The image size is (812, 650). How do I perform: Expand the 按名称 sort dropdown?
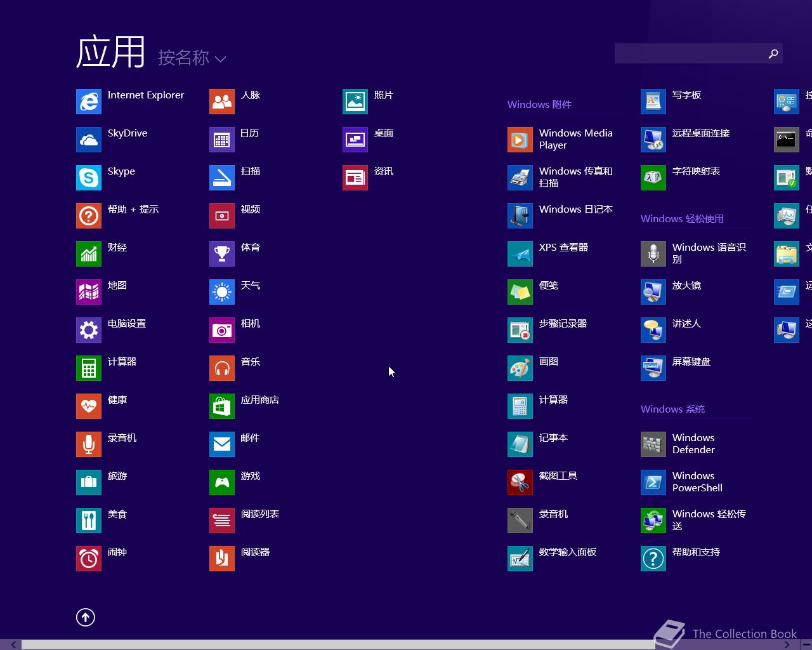192,58
